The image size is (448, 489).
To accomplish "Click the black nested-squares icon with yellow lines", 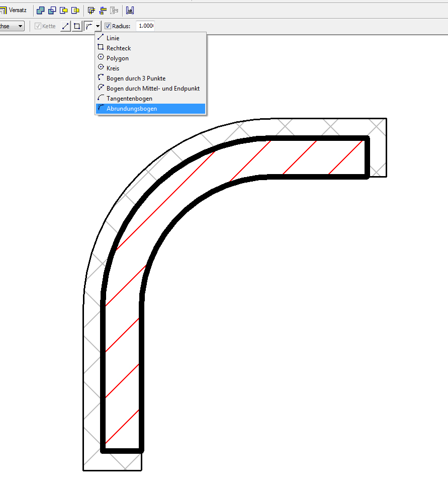I will coord(92,11).
